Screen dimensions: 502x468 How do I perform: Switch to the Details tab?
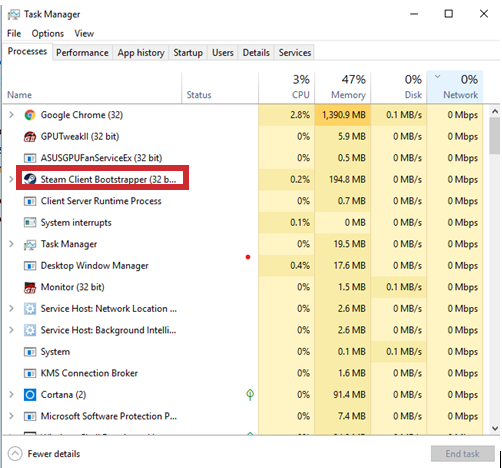coord(256,53)
